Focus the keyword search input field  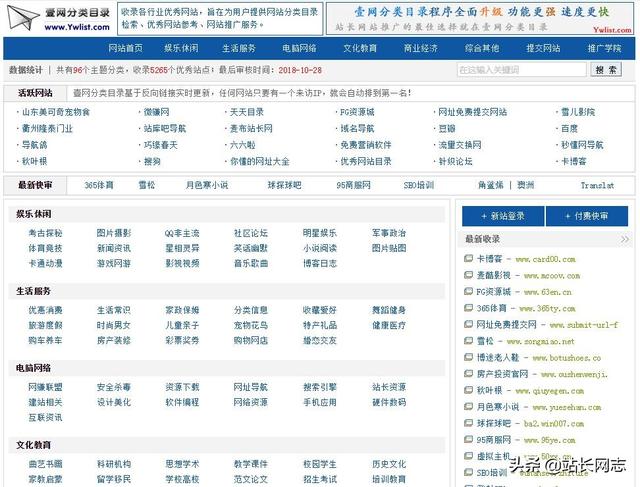[522, 70]
